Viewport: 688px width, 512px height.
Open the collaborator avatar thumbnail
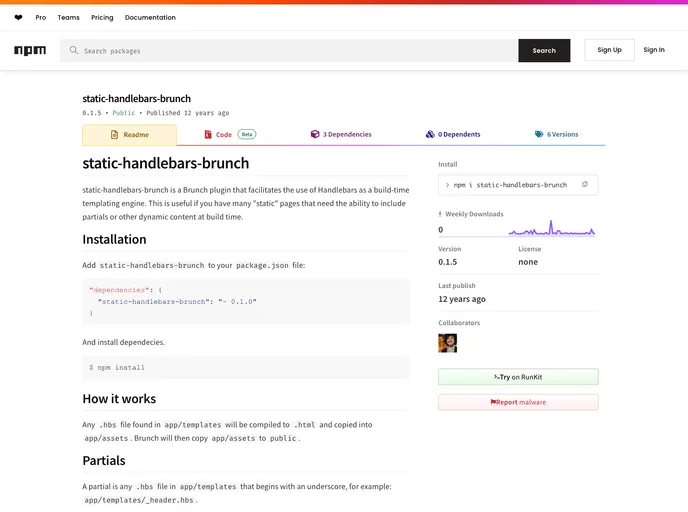pos(448,343)
